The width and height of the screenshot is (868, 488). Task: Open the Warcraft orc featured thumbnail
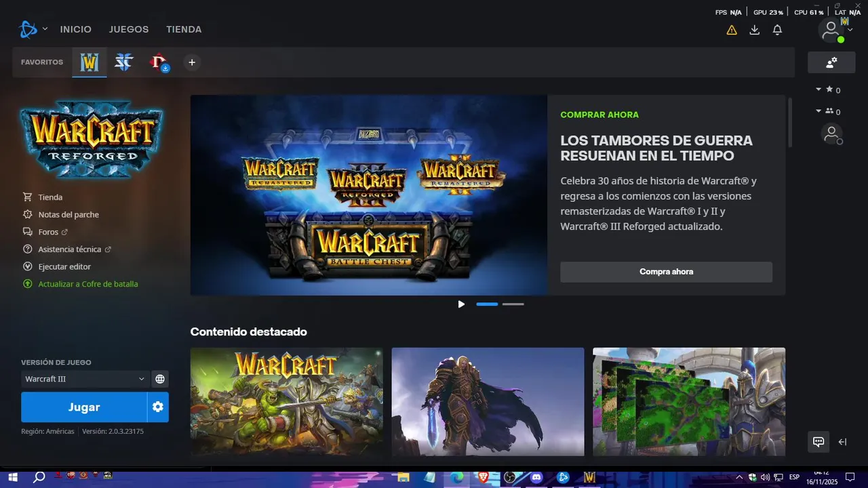(x=286, y=402)
